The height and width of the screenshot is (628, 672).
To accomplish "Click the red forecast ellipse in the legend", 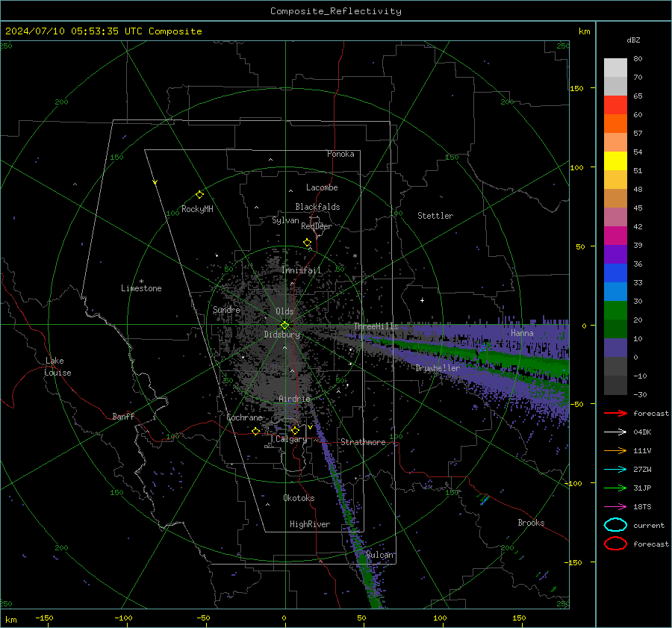I will (615, 544).
